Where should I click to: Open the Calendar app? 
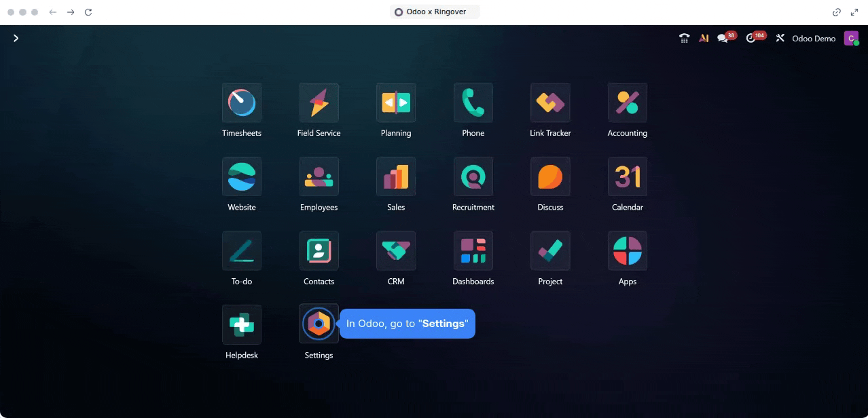(x=628, y=176)
